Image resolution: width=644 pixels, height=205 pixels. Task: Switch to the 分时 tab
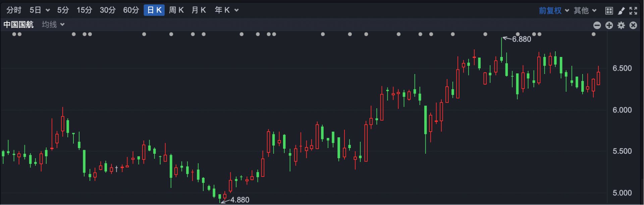[x=14, y=10]
